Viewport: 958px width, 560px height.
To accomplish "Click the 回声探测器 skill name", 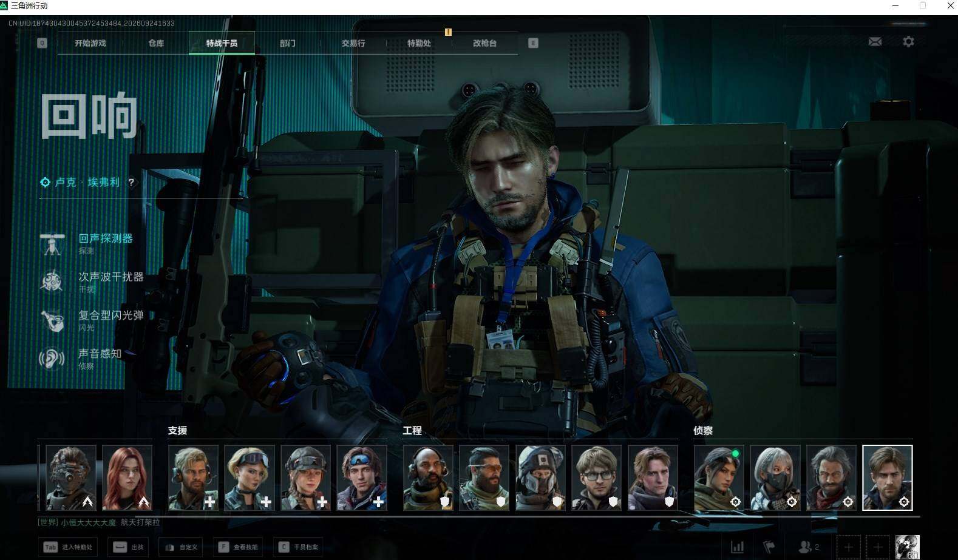I will (x=106, y=238).
